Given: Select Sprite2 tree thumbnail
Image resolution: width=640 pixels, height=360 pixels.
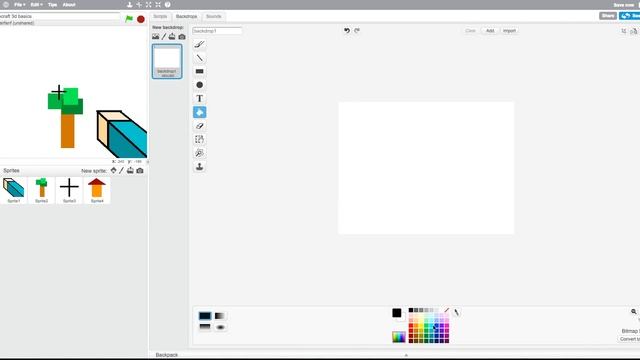Looking at the screenshot, I should pos(42,190).
